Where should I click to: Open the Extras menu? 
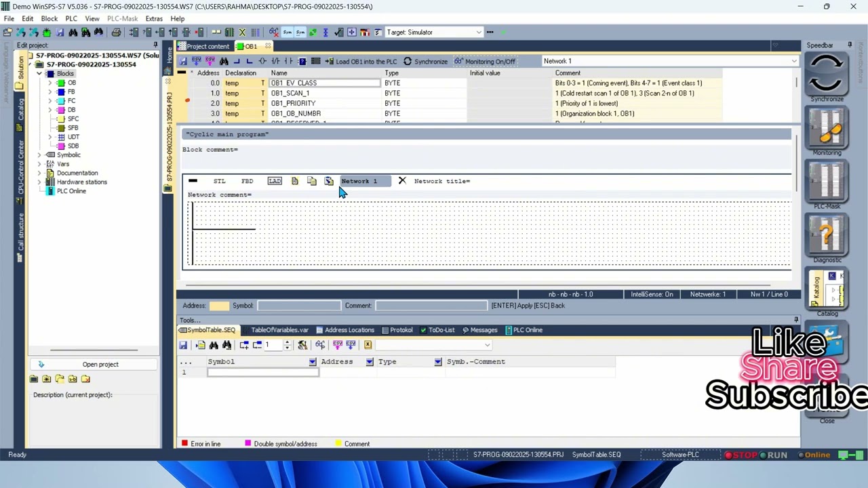tap(154, 18)
